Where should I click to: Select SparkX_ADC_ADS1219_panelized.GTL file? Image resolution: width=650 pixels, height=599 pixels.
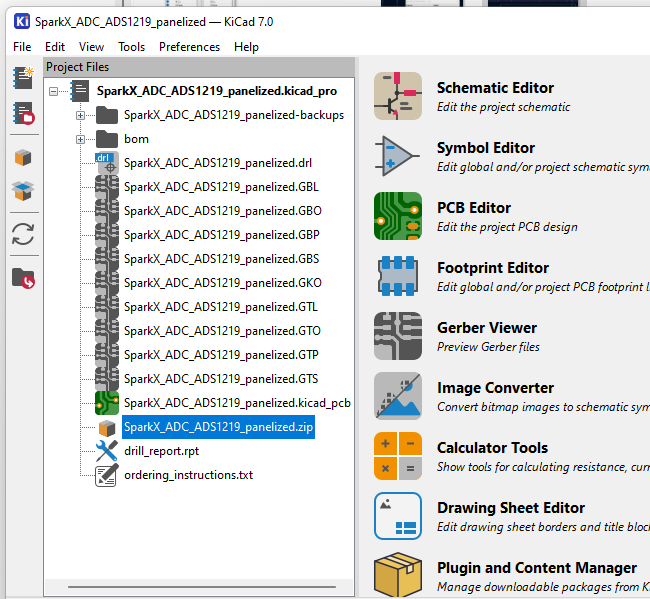coord(221,307)
